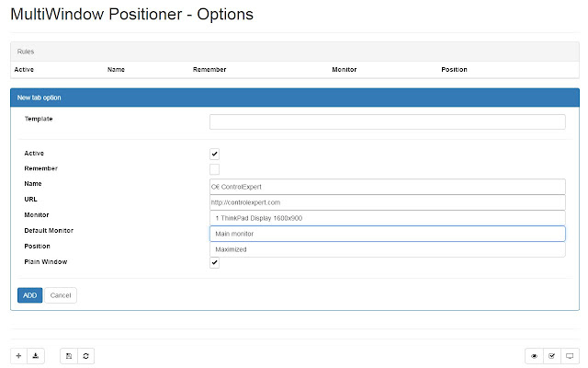Toggle the Plain Window checkbox

click(214, 262)
